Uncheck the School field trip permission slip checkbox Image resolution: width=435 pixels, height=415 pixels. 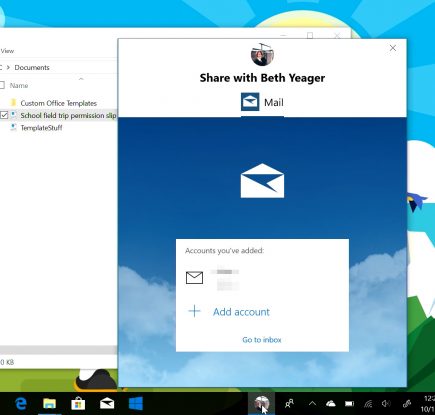pyautogui.click(x=4, y=115)
